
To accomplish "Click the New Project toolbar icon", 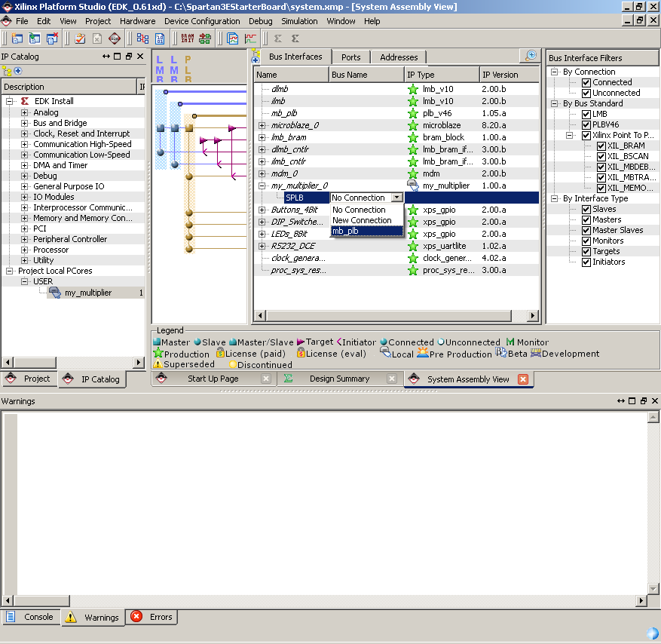I will coord(17,38).
